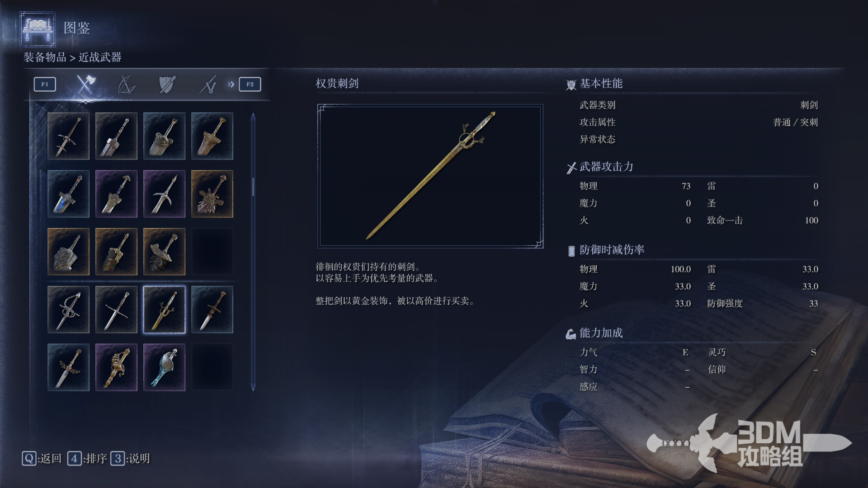Click the scrollbar down arrow of weapon list
The width and height of the screenshot is (868, 488).
point(253,387)
